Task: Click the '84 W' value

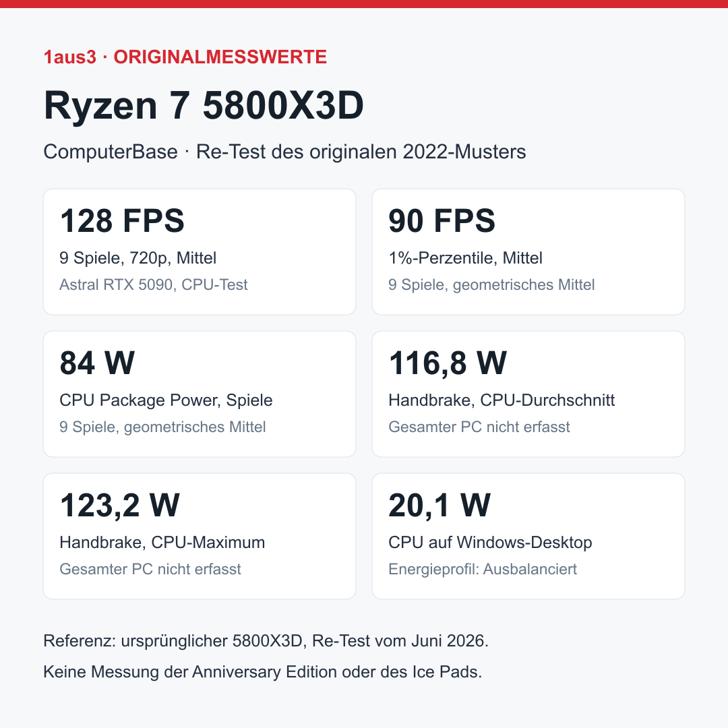Action: tap(97, 363)
